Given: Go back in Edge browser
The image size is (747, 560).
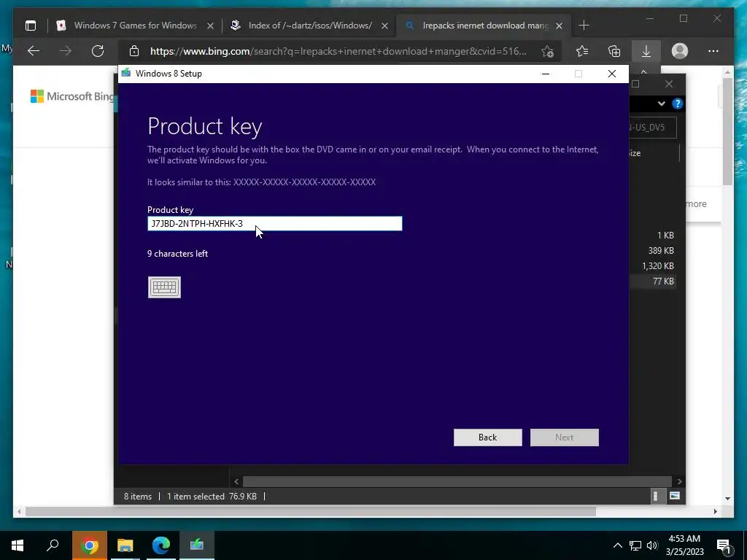Looking at the screenshot, I should coord(34,51).
